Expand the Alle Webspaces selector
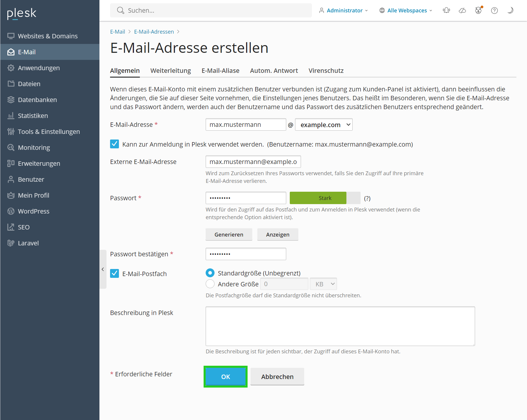 (x=406, y=11)
